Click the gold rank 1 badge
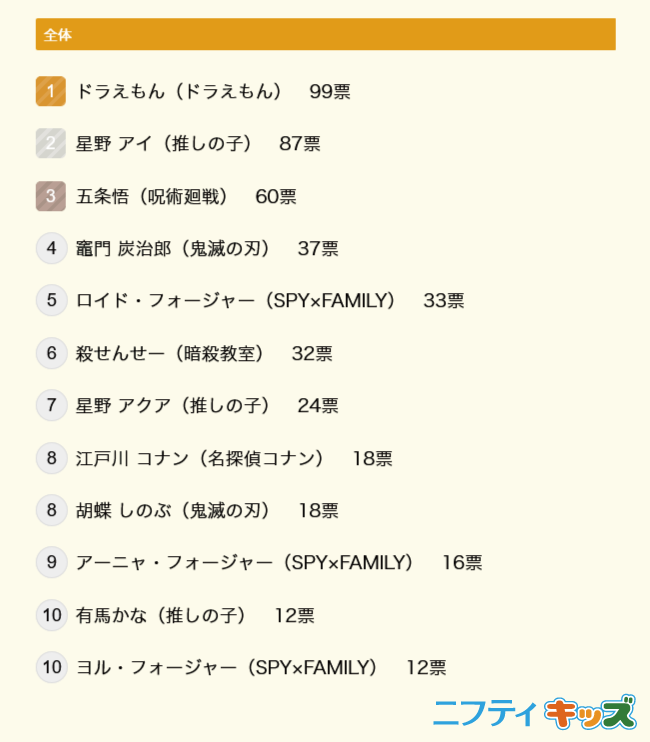 tap(51, 91)
